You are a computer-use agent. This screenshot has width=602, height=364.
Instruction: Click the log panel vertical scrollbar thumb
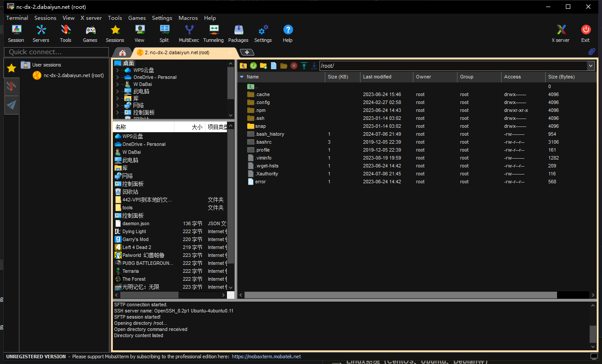593,334
